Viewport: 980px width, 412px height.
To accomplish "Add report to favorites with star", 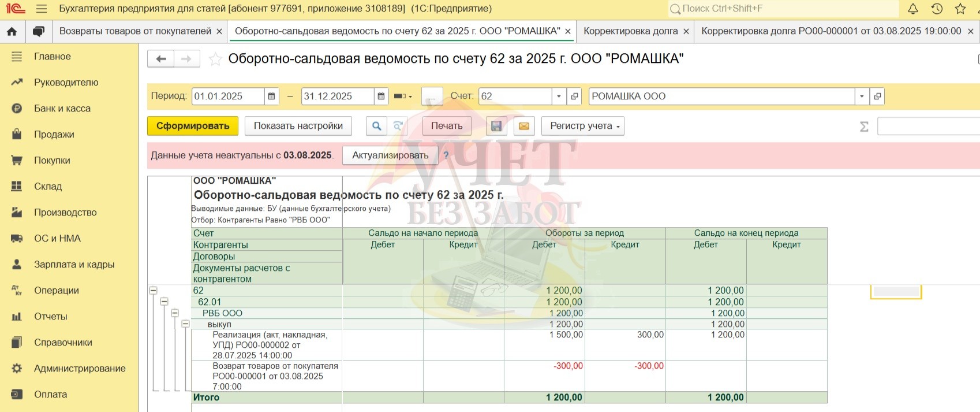I will (x=215, y=59).
